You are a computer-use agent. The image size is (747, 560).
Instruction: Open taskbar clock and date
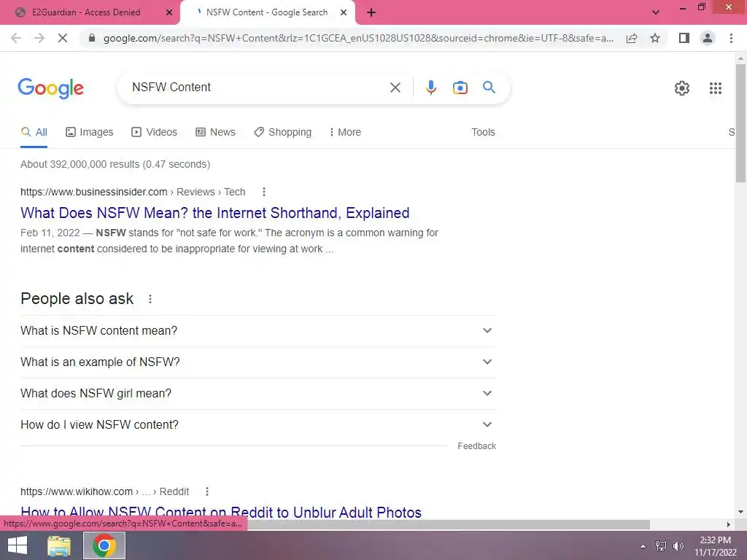point(715,546)
